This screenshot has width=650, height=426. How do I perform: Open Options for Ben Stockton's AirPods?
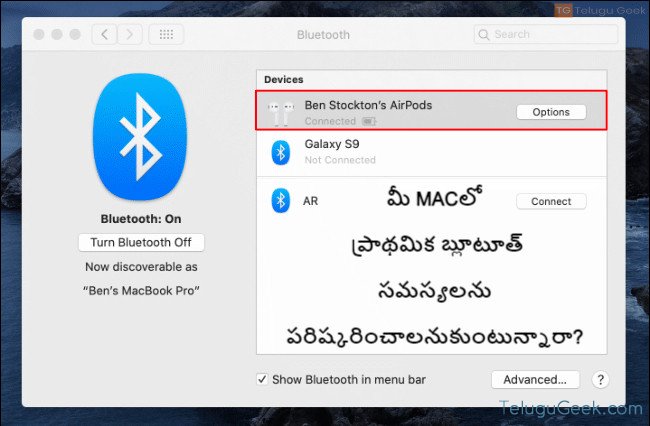[551, 112]
